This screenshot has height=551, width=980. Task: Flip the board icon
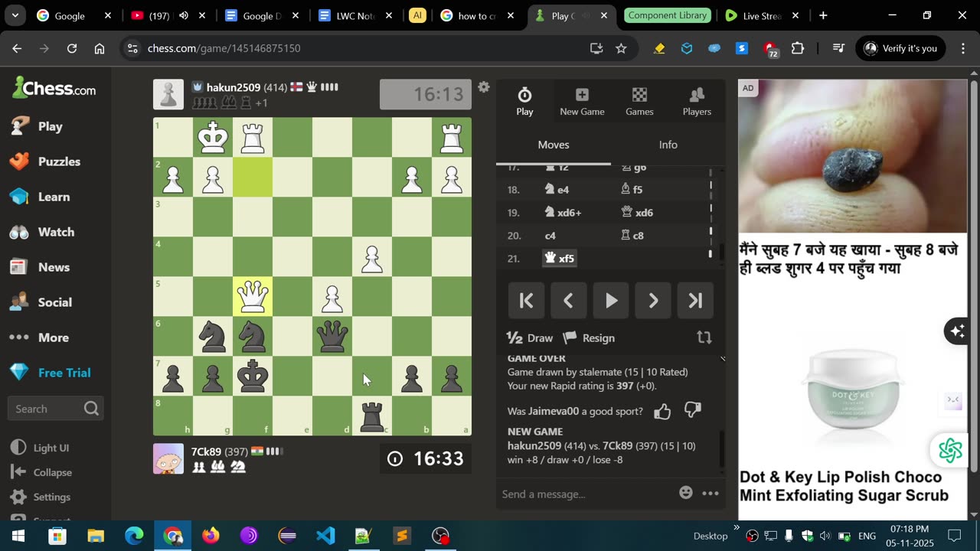tap(704, 337)
